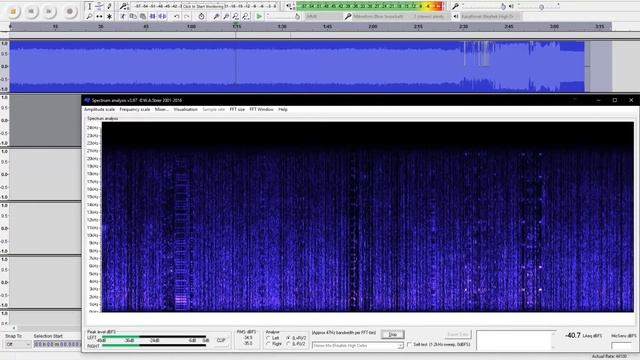Select the Envelope tool
This screenshot has width=640, height=360.
tap(99, 6)
